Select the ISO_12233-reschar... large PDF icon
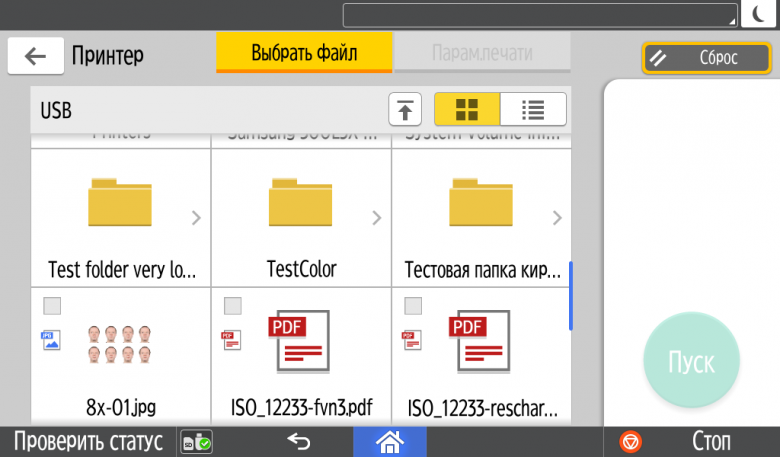This screenshot has height=457, width=780. tap(480, 342)
